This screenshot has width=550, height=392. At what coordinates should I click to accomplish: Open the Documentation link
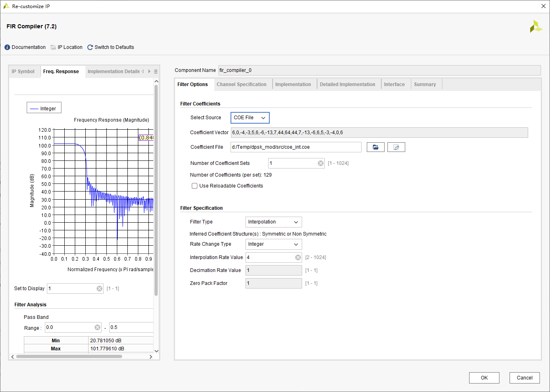(29, 47)
